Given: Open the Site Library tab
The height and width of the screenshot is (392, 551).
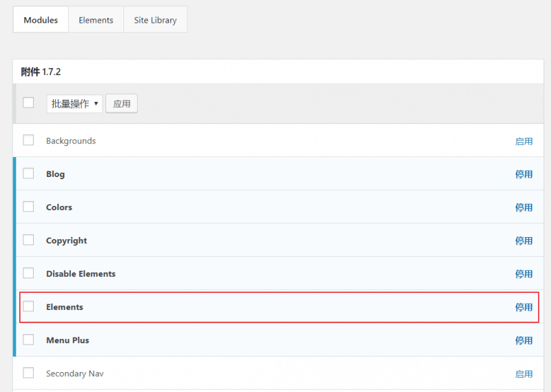Looking at the screenshot, I should tap(155, 20).
